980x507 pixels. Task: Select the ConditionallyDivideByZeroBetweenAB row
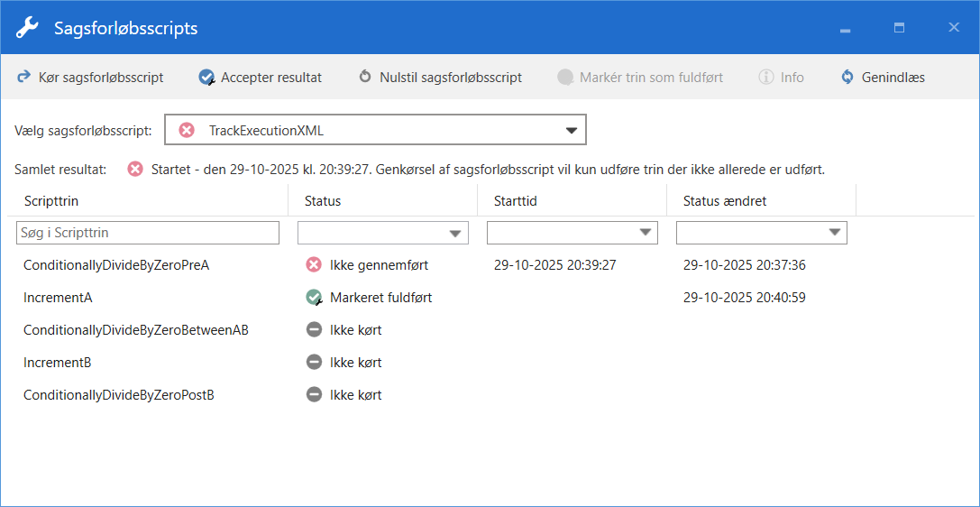135,330
